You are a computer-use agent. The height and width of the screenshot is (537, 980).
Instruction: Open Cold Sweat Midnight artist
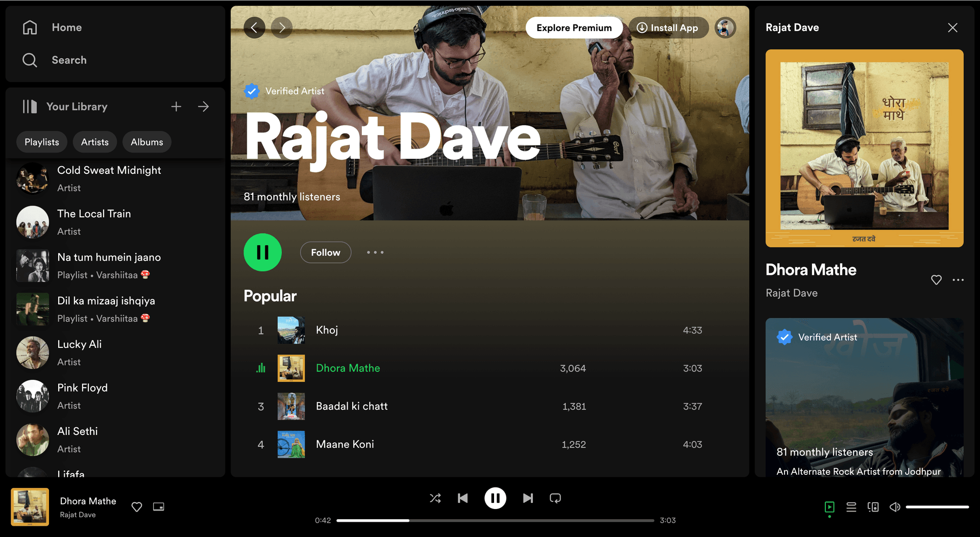click(115, 179)
